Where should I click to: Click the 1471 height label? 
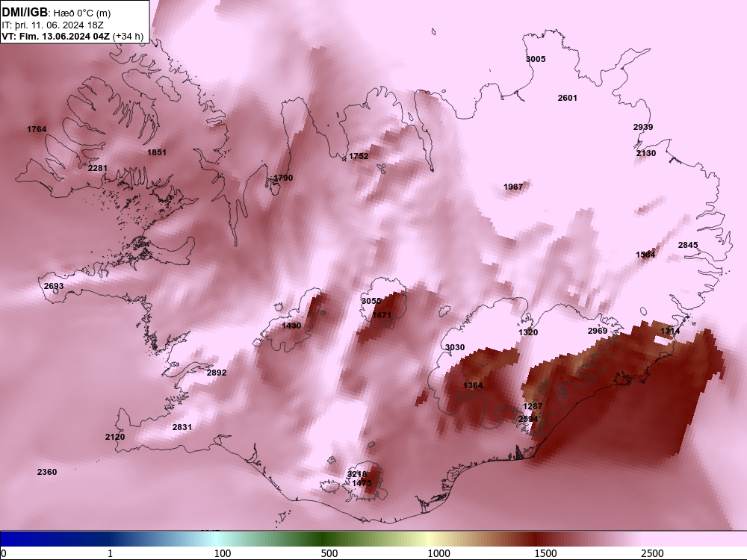[x=382, y=315]
